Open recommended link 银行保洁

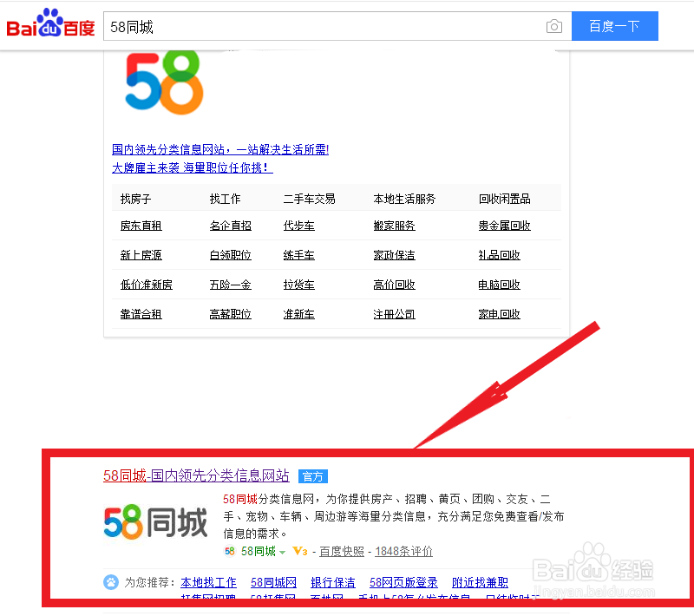pyautogui.click(x=333, y=582)
